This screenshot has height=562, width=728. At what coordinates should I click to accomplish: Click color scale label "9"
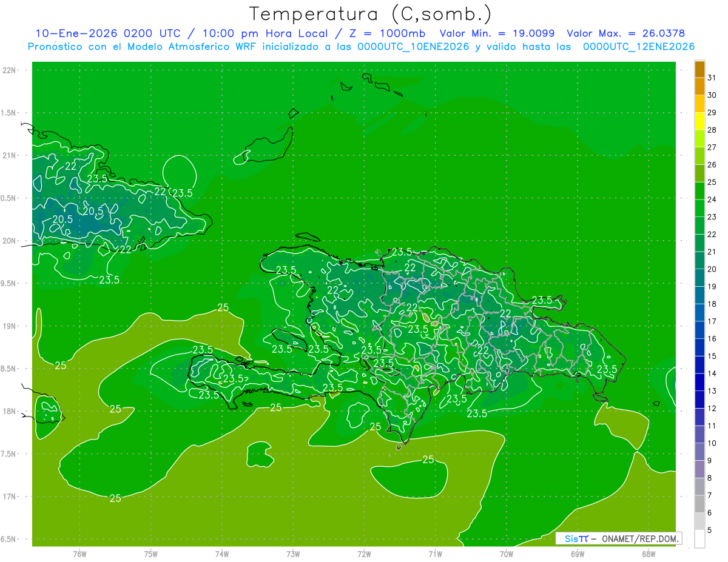pos(710,461)
